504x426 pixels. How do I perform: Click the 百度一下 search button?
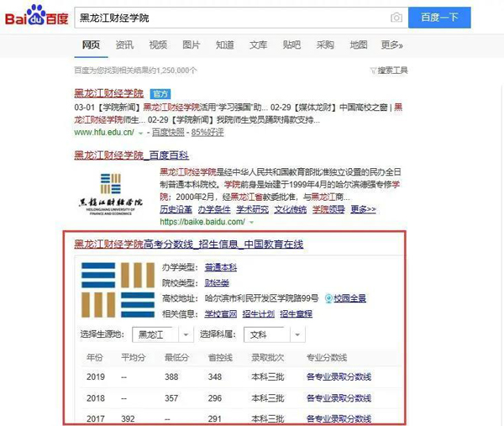(439, 18)
